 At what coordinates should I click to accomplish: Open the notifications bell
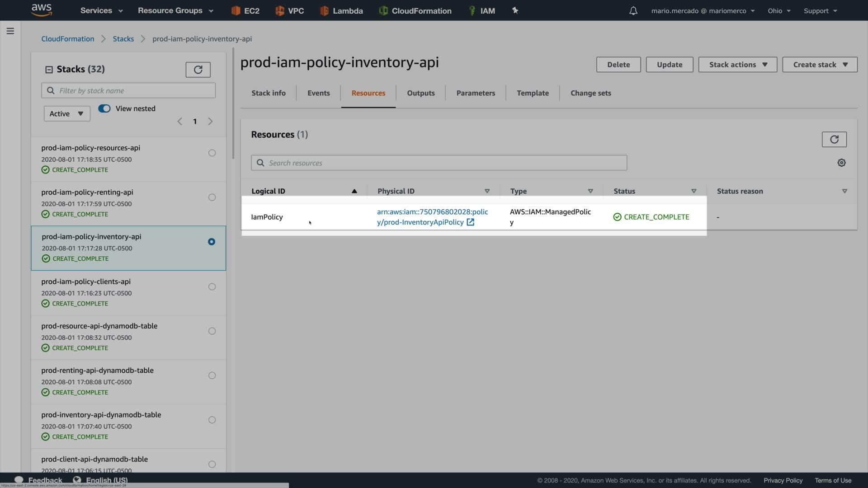633,10
